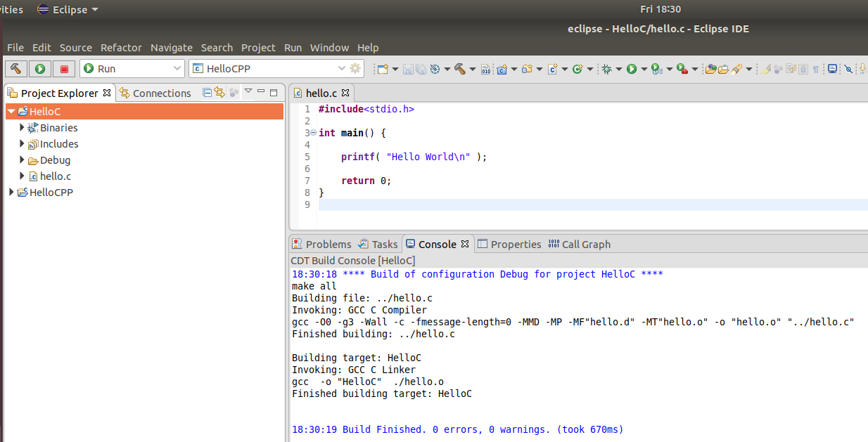
Task: Open the Project menu
Action: pos(258,48)
